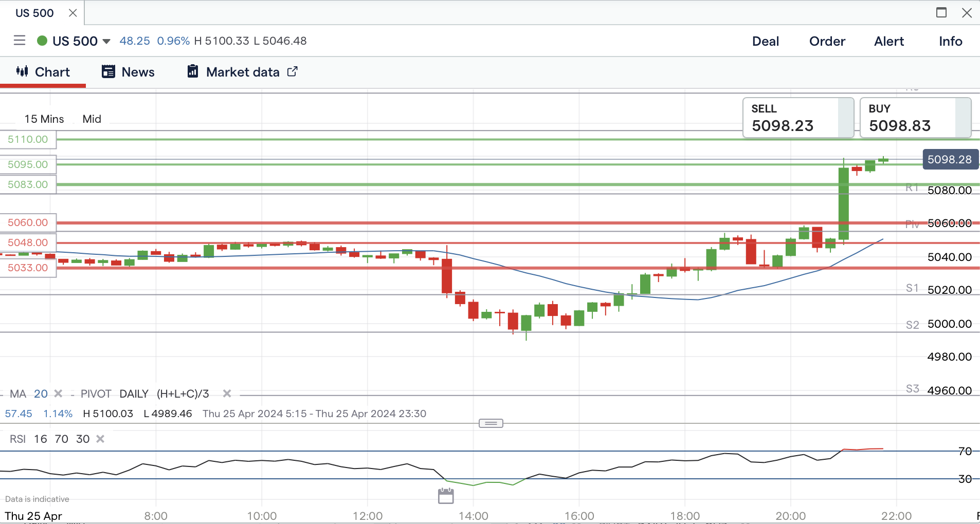Click the RSI 70 level label
980x524 pixels.
pos(965,451)
